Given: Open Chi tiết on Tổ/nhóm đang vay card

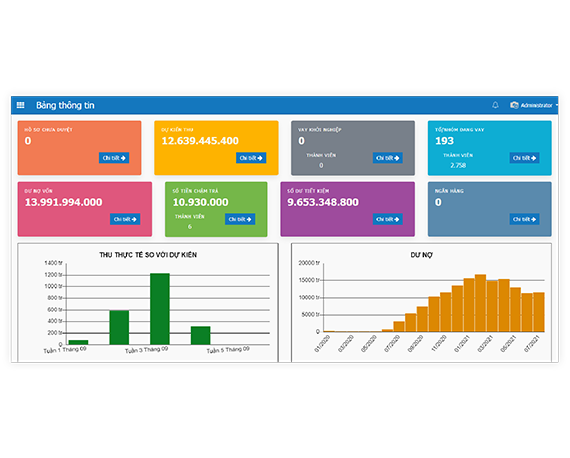Looking at the screenshot, I should coord(524,158).
